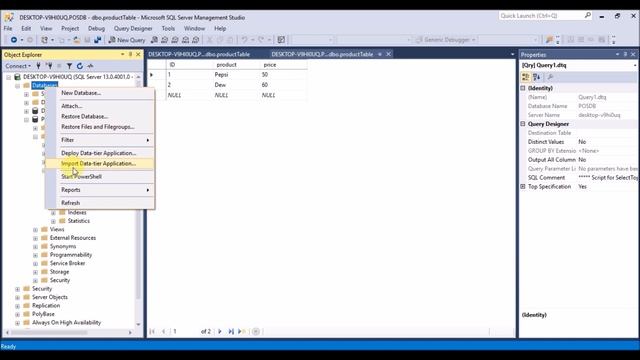The width and height of the screenshot is (640, 360).
Task: Open the Tools menu
Action: click(x=168, y=29)
